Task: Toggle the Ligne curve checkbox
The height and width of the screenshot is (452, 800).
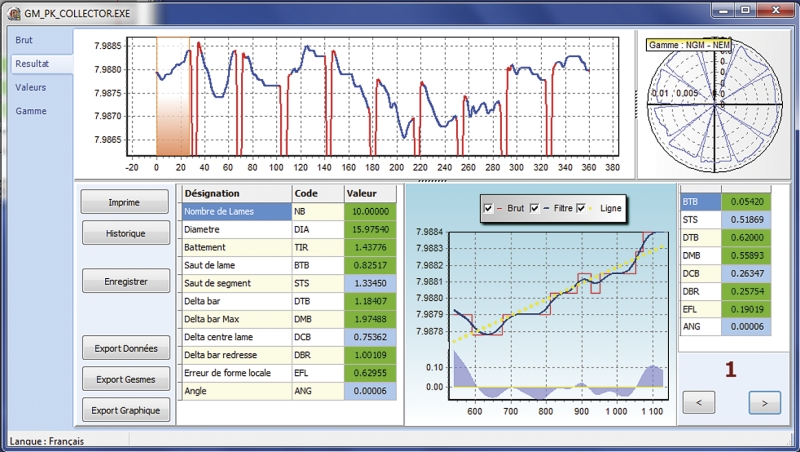Action: tap(583, 208)
